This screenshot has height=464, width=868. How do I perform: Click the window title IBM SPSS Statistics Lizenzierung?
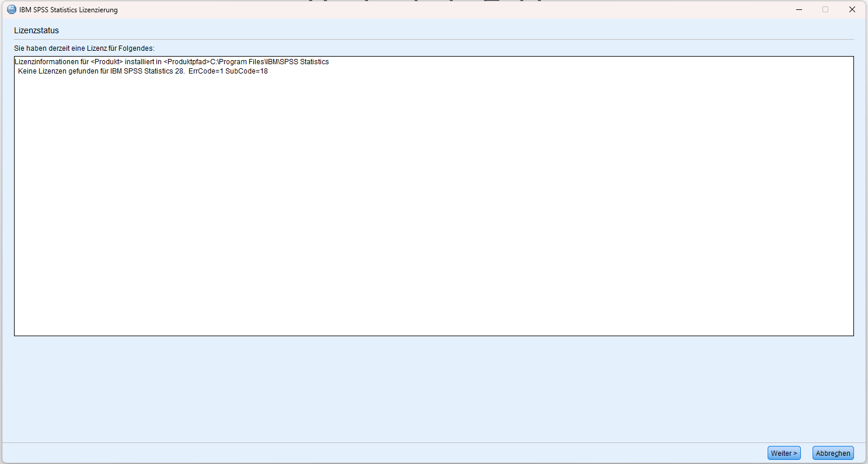click(x=68, y=10)
